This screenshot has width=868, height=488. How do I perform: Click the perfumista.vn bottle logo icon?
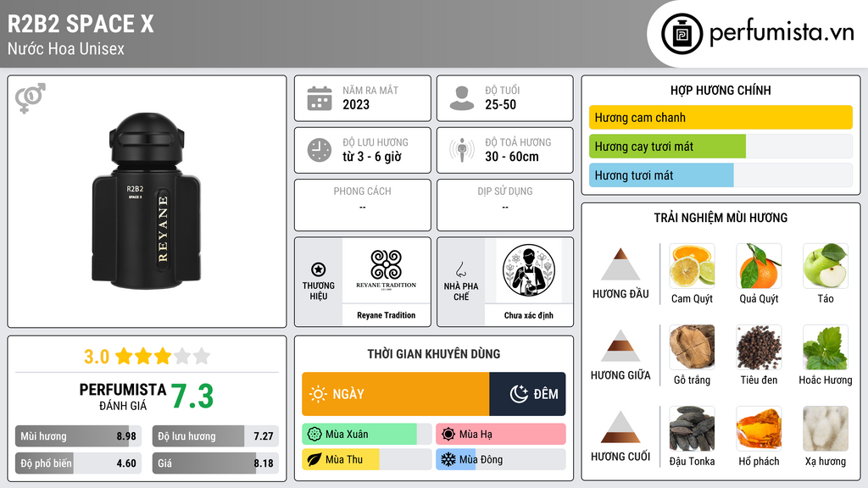[x=682, y=34]
